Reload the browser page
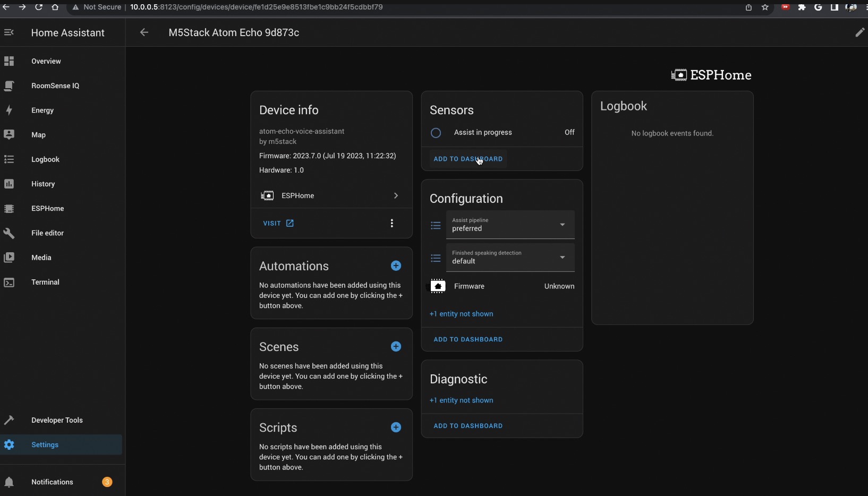The height and width of the screenshot is (496, 868). [x=39, y=7]
